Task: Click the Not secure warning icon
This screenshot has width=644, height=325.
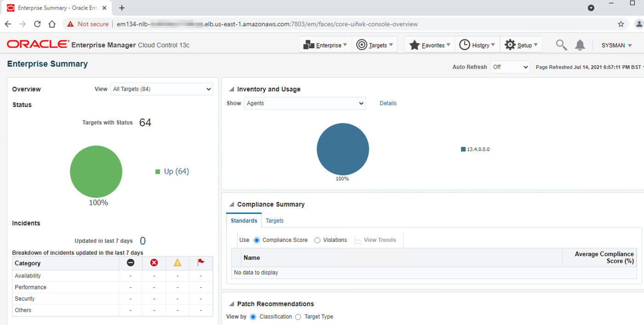Action: [x=70, y=24]
